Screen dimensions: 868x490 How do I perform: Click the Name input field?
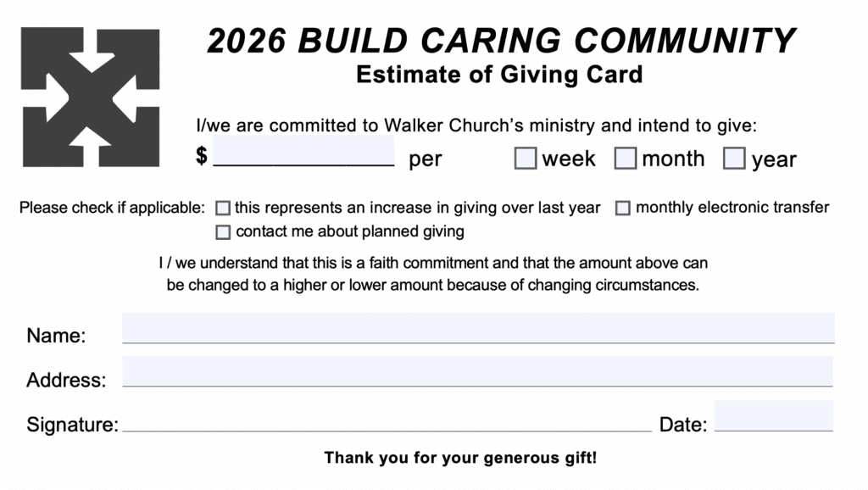tap(478, 328)
